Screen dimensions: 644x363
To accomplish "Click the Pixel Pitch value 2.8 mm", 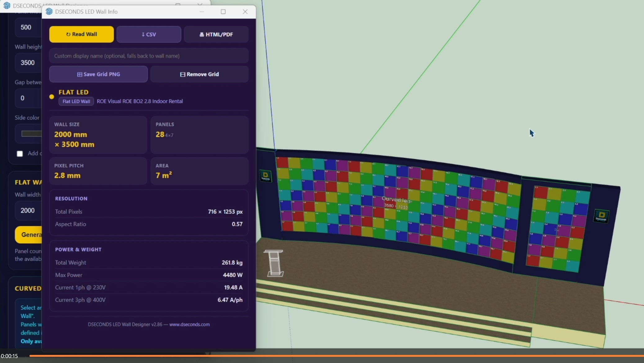I will pyautogui.click(x=67, y=175).
